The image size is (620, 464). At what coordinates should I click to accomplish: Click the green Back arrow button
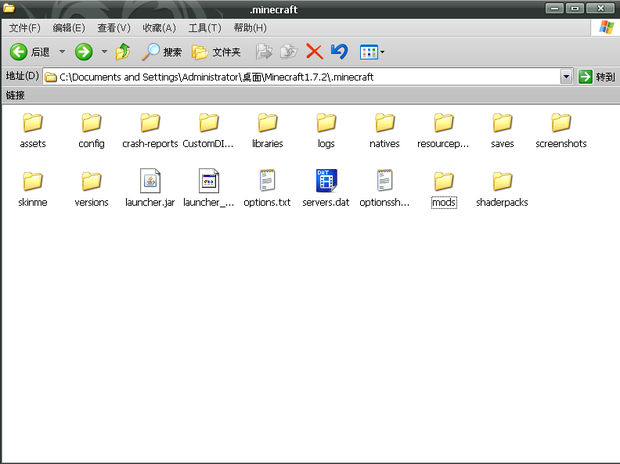18,51
